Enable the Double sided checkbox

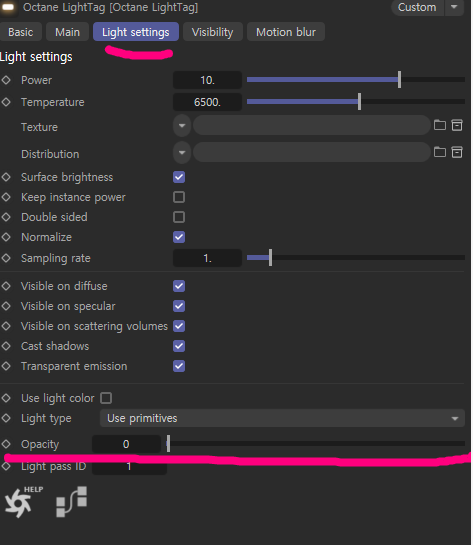[x=179, y=217]
